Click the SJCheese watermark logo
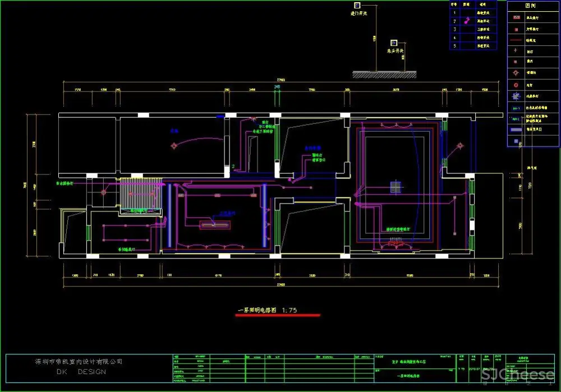This screenshot has width=561, height=392. point(518,375)
